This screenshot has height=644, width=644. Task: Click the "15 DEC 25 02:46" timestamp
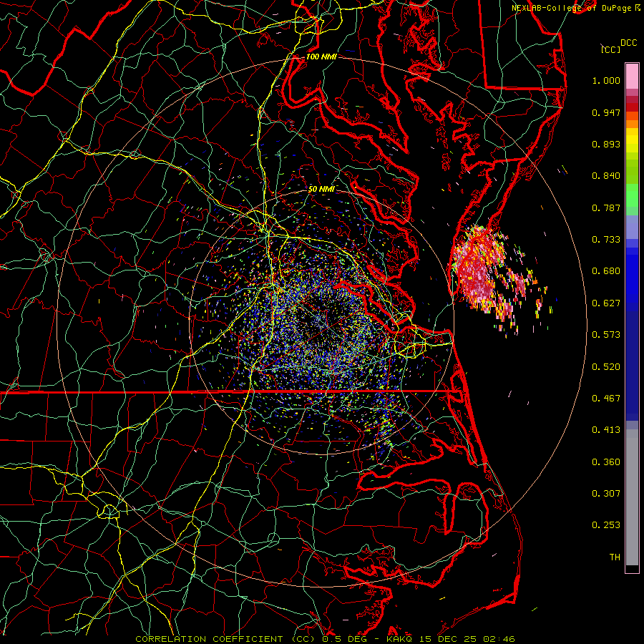click(x=467, y=639)
